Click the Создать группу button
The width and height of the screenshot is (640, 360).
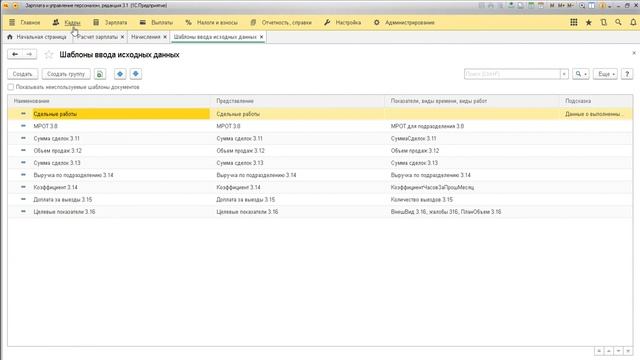[66, 74]
